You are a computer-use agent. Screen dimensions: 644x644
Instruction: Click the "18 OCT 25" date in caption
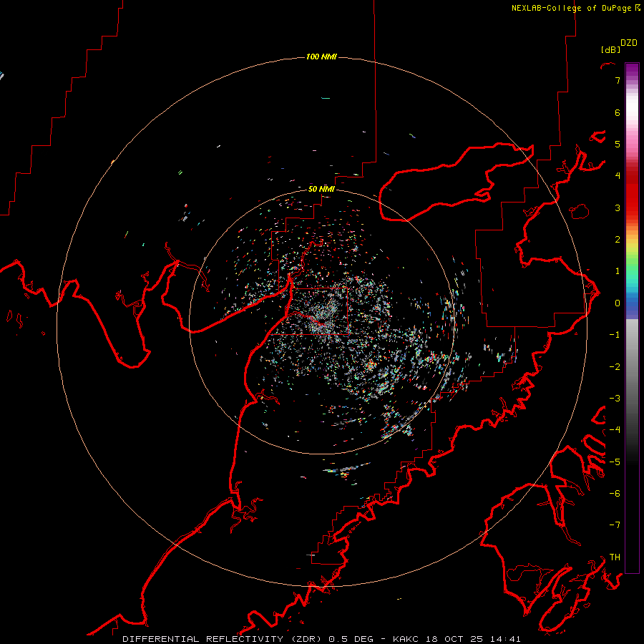[x=454, y=639]
